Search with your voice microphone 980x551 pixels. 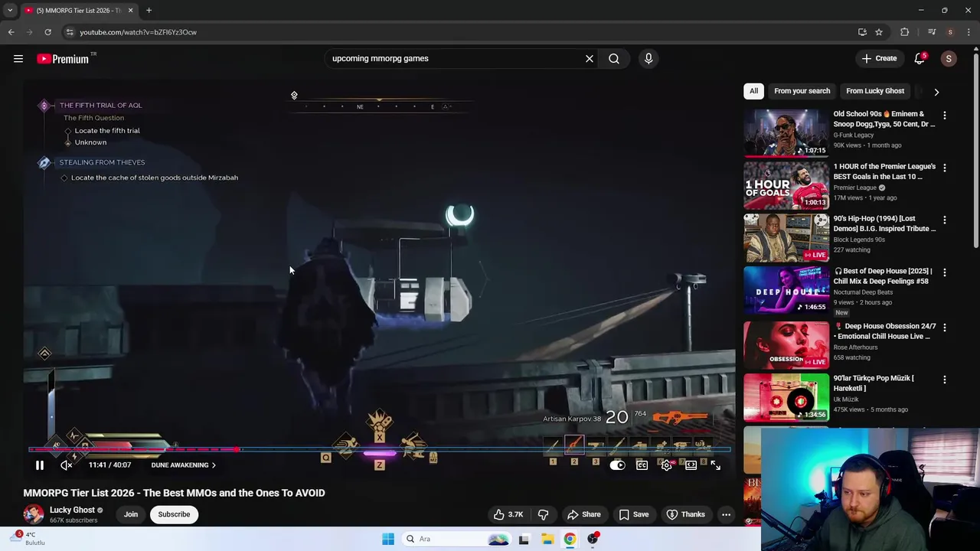click(648, 58)
